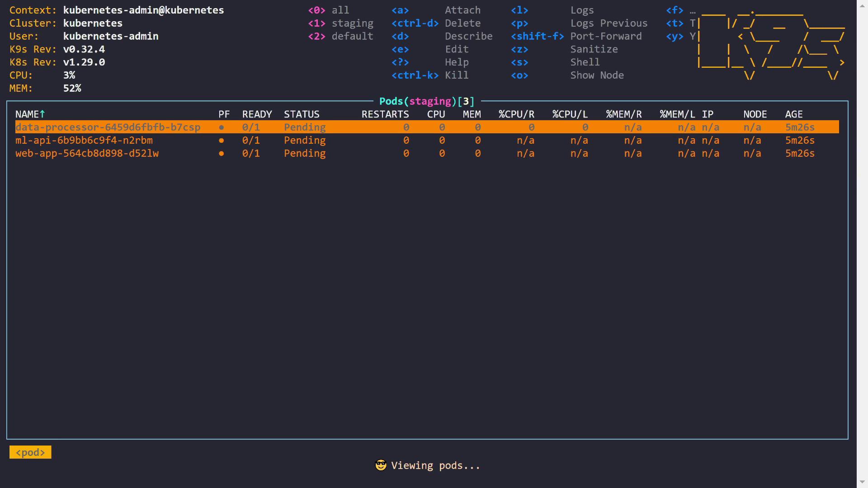868x488 pixels.
Task: Click the Pods(staging)[3] table title
Action: (427, 101)
